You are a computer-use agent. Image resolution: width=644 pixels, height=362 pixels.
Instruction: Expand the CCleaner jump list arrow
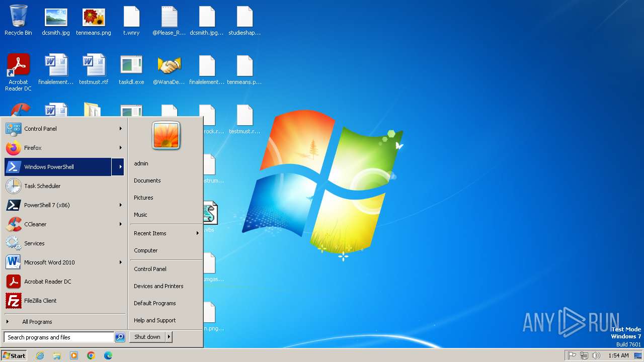(121, 224)
